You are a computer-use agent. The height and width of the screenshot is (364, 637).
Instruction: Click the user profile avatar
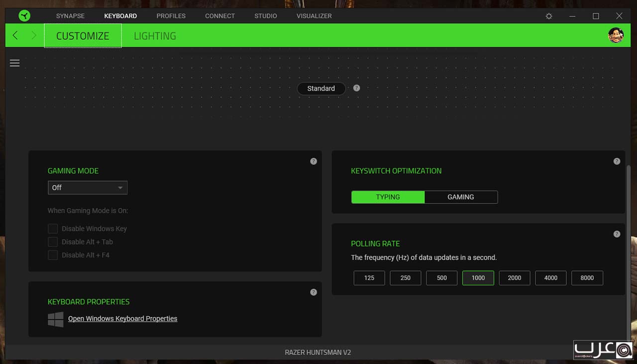616,35
